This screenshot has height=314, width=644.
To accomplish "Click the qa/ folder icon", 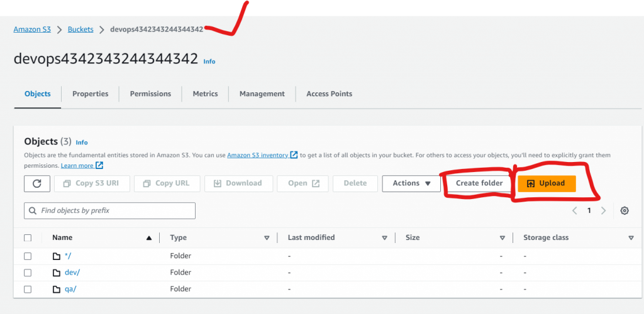I will tap(57, 290).
